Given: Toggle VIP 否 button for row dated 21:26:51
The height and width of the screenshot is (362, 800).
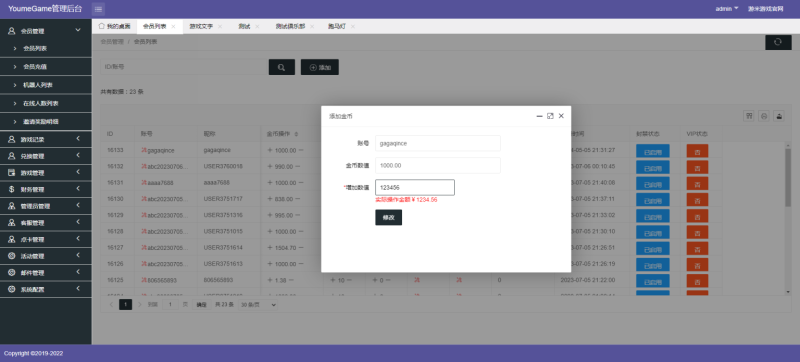Looking at the screenshot, I should pyautogui.click(x=697, y=248).
